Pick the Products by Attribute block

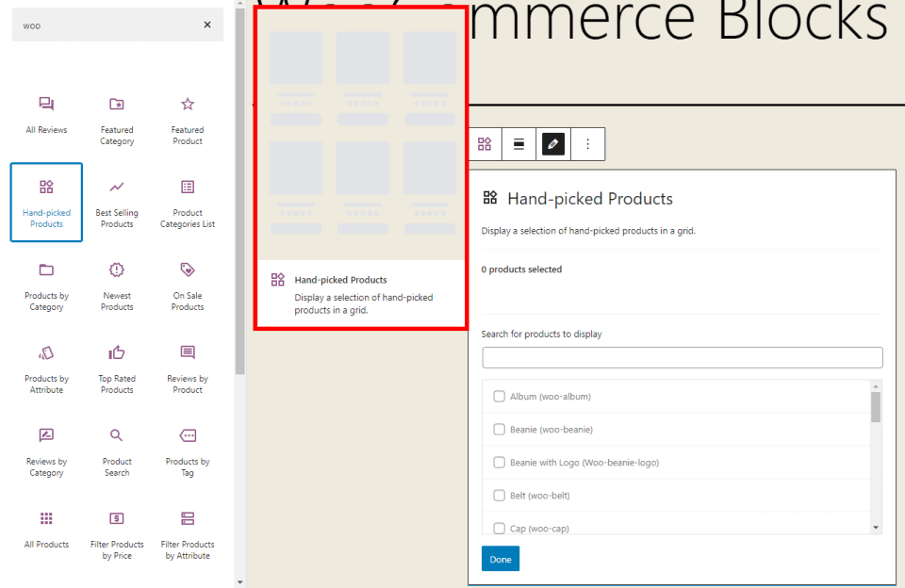point(45,366)
